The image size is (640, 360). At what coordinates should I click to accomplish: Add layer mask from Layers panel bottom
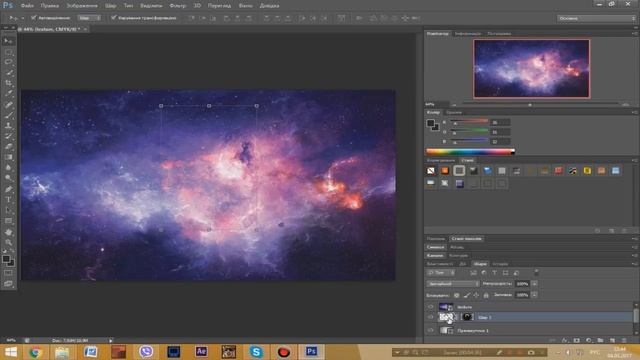(577, 340)
